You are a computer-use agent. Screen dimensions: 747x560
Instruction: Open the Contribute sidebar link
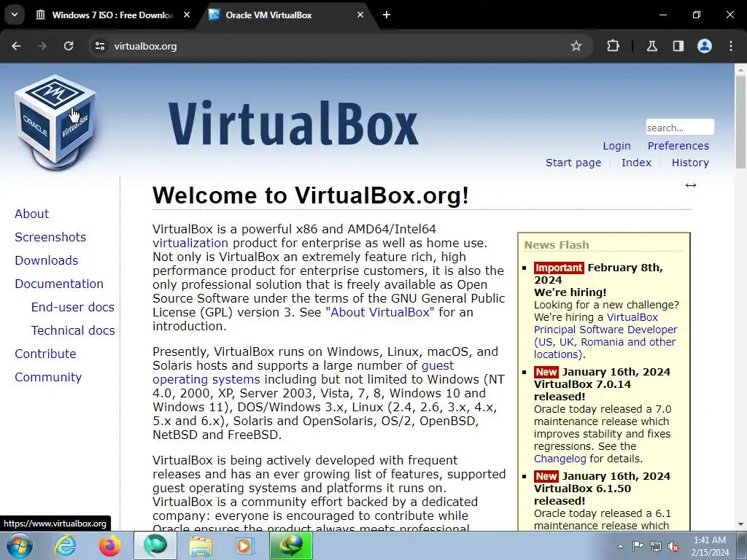coord(45,354)
